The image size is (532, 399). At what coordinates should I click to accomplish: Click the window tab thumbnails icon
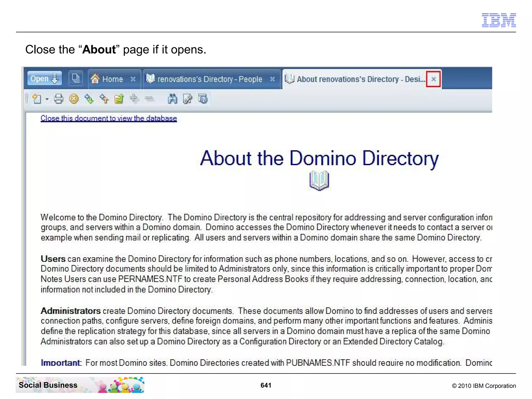pos(76,78)
